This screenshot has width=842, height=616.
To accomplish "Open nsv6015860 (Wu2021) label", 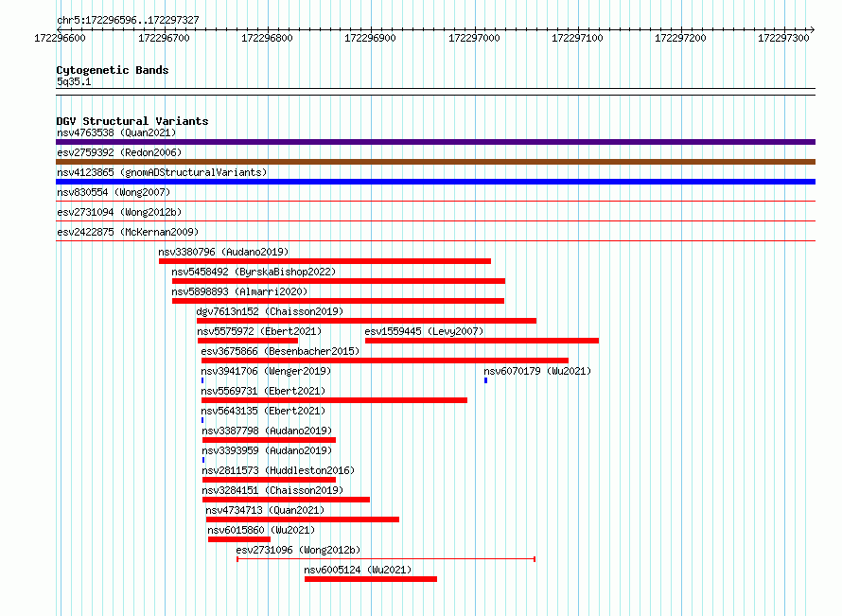I will (x=261, y=530).
